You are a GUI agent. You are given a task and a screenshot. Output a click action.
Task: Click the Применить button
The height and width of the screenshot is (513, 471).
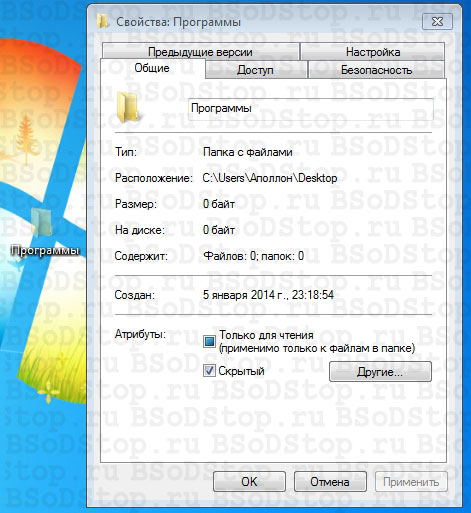[411, 482]
